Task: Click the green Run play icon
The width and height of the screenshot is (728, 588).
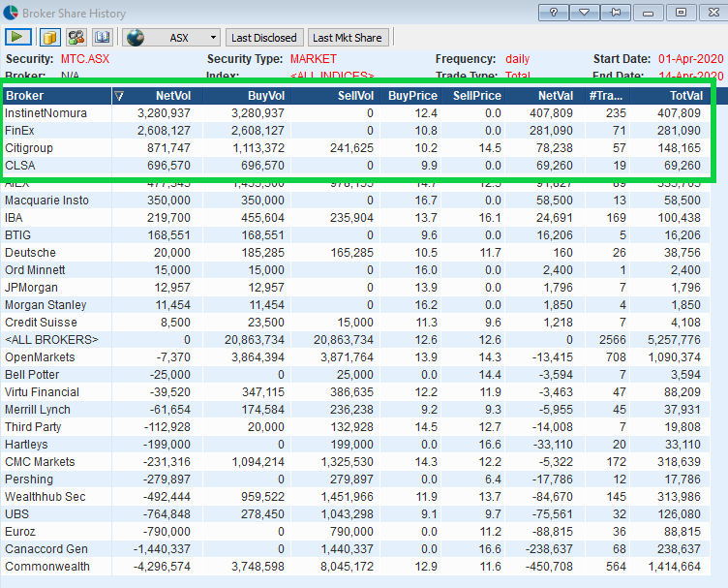Action: click(x=18, y=37)
